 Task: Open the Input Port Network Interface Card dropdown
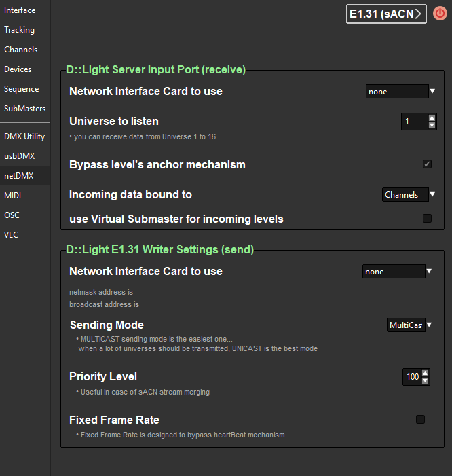(x=400, y=91)
